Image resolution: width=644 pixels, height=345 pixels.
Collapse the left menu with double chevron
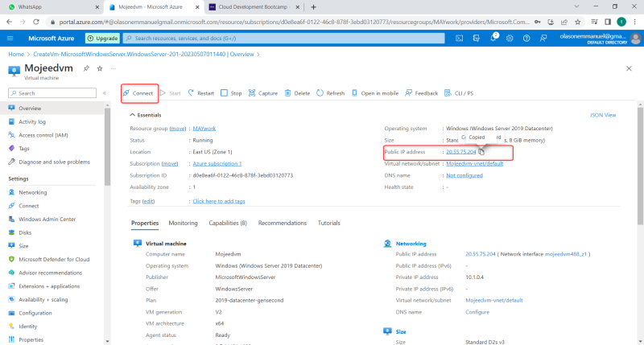[x=105, y=93]
